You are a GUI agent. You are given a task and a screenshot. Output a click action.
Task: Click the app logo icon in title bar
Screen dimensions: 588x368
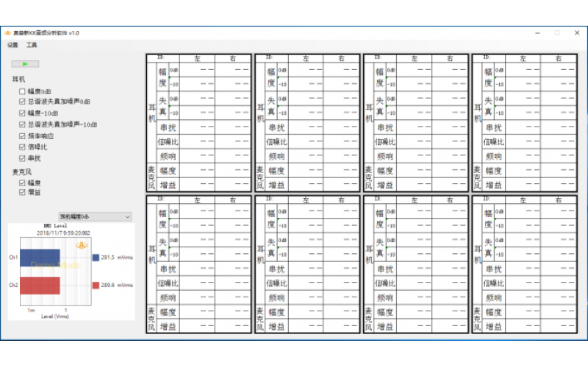pyautogui.click(x=8, y=33)
